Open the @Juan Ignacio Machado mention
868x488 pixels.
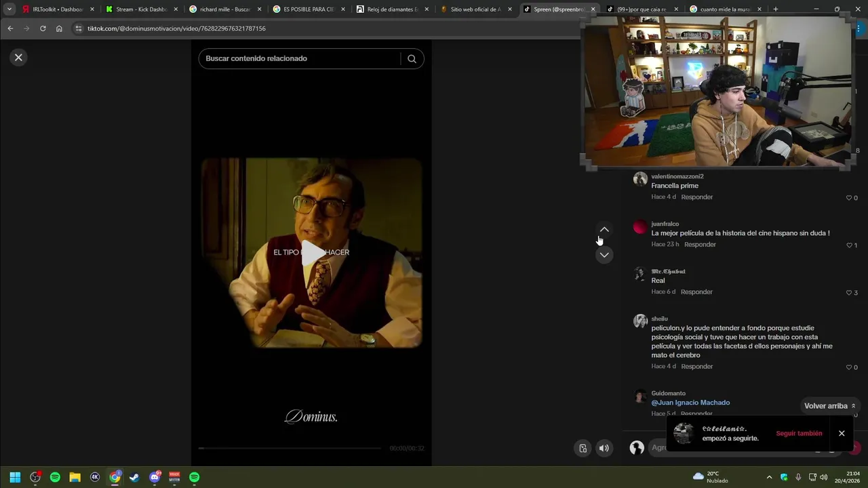[x=690, y=403]
